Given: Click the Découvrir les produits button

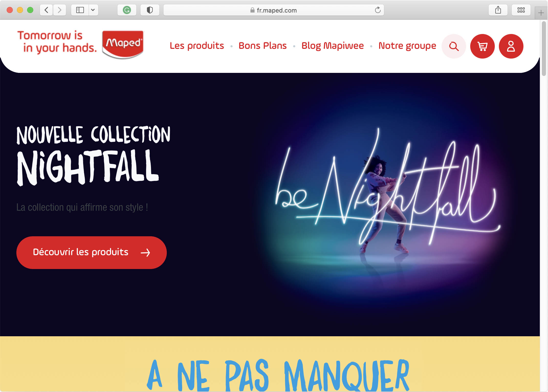Looking at the screenshot, I should [x=92, y=252].
